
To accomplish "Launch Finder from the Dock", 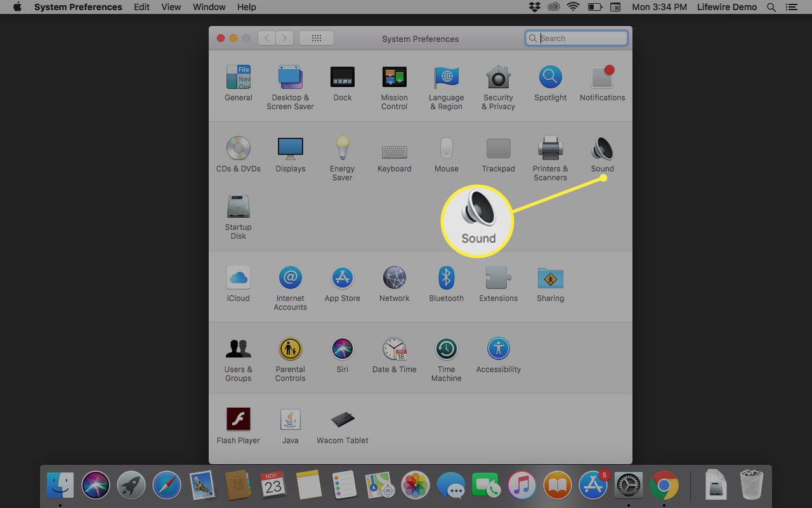I will click(60, 486).
